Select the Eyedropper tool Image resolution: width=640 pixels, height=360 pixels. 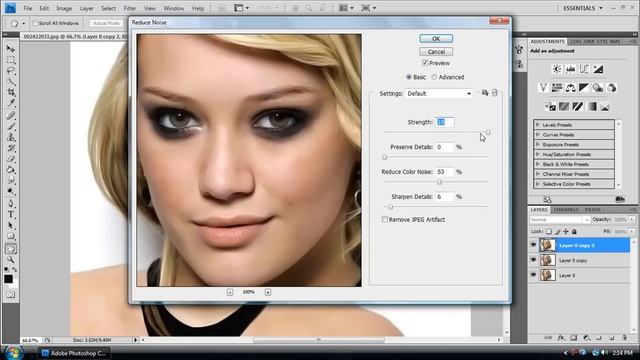pyautogui.click(x=11, y=103)
